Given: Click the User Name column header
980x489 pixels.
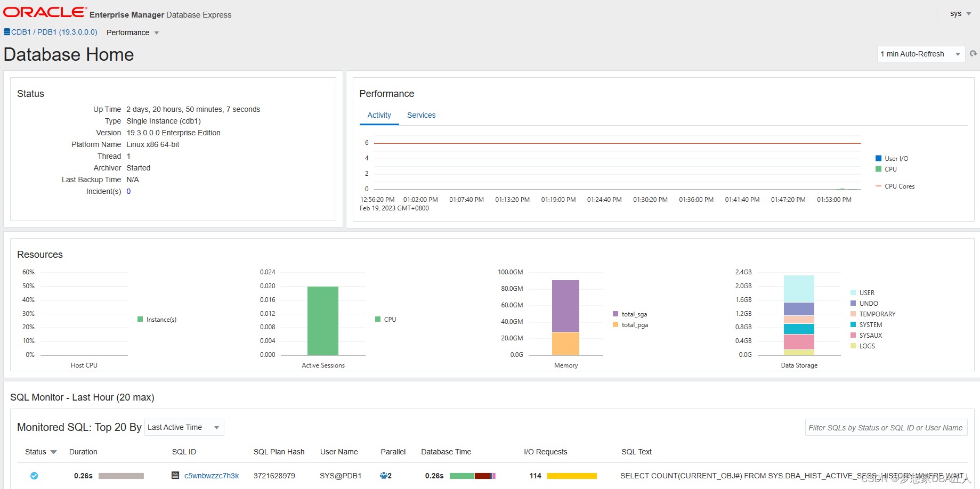Looking at the screenshot, I should (x=339, y=452).
